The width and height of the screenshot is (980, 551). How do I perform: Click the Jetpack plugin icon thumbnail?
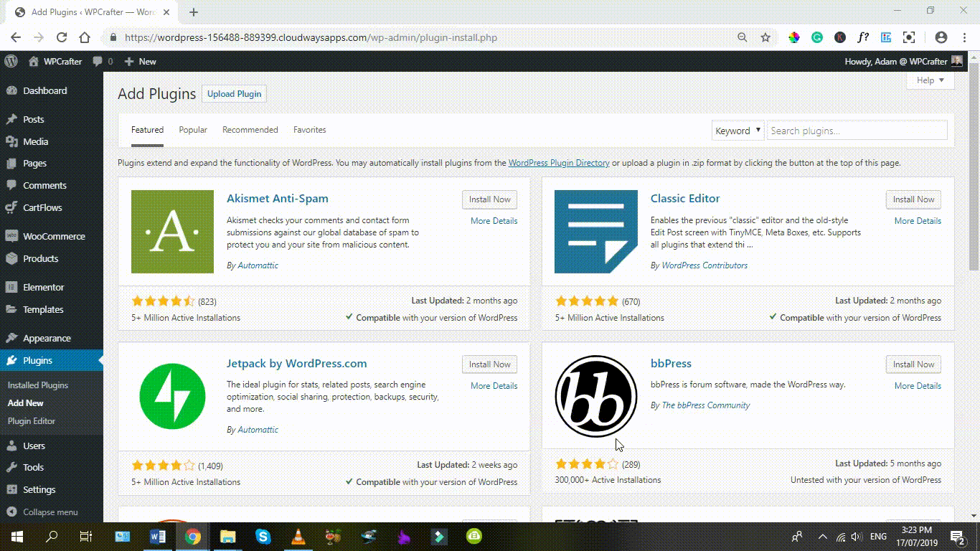coord(172,396)
